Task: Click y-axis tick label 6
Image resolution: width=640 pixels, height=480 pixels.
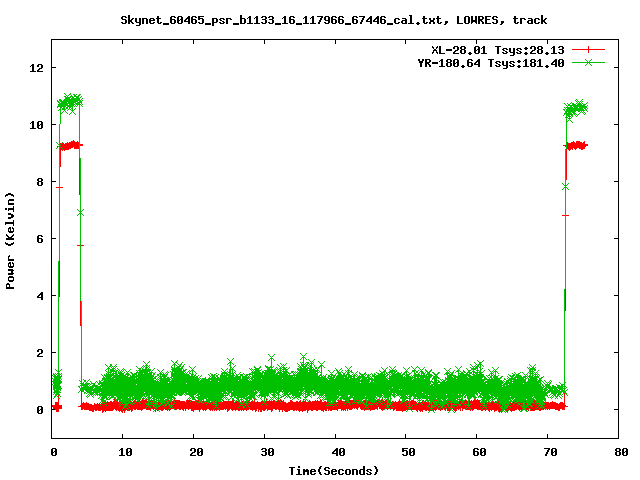Action: 40,239
